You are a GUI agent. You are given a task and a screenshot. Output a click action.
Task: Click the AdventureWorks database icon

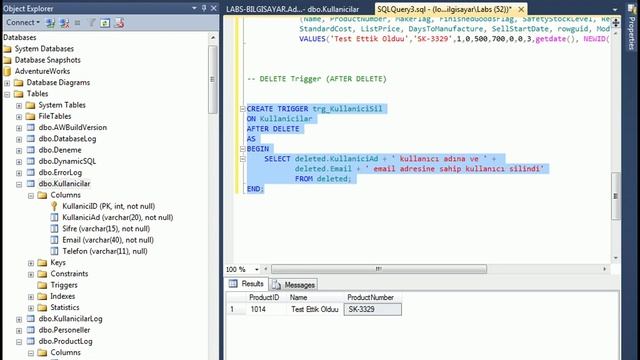click(7, 71)
